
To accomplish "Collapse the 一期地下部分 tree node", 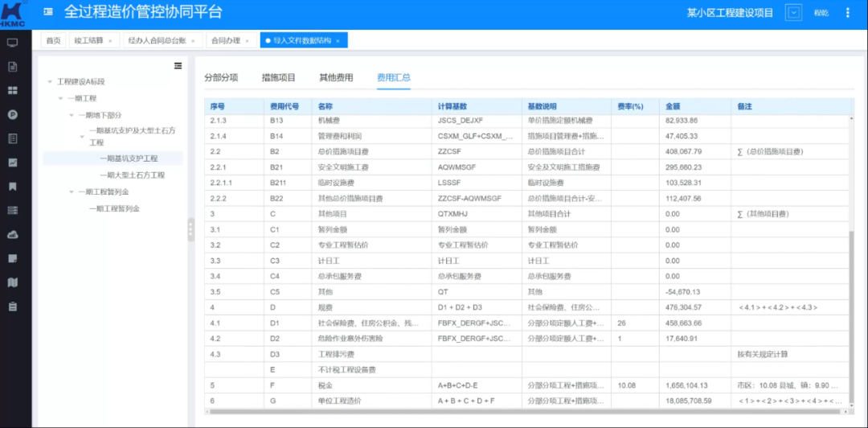I will [x=71, y=115].
